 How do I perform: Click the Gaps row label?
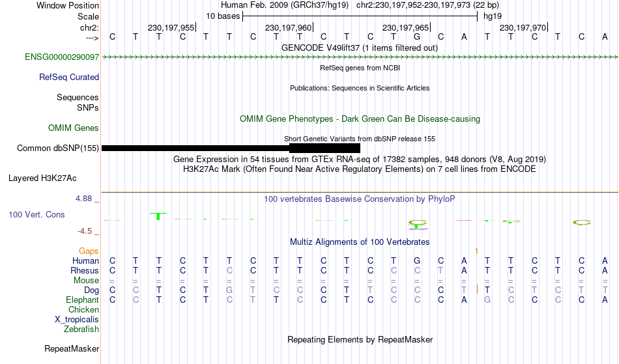[x=89, y=251]
